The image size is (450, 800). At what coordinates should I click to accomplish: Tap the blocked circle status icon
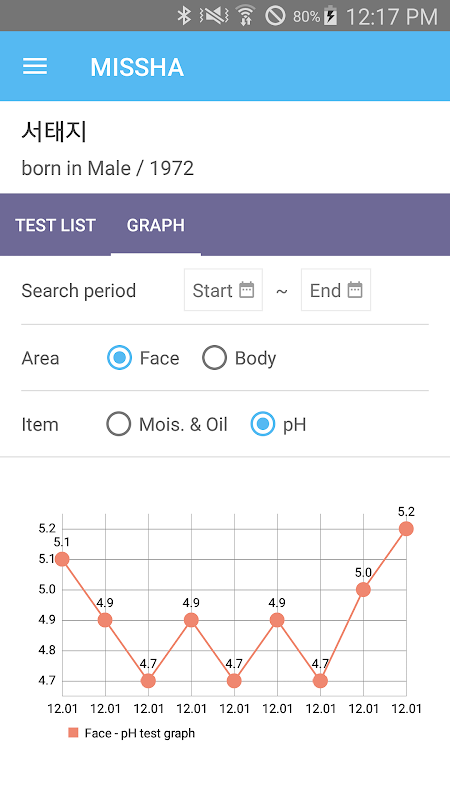click(275, 16)
